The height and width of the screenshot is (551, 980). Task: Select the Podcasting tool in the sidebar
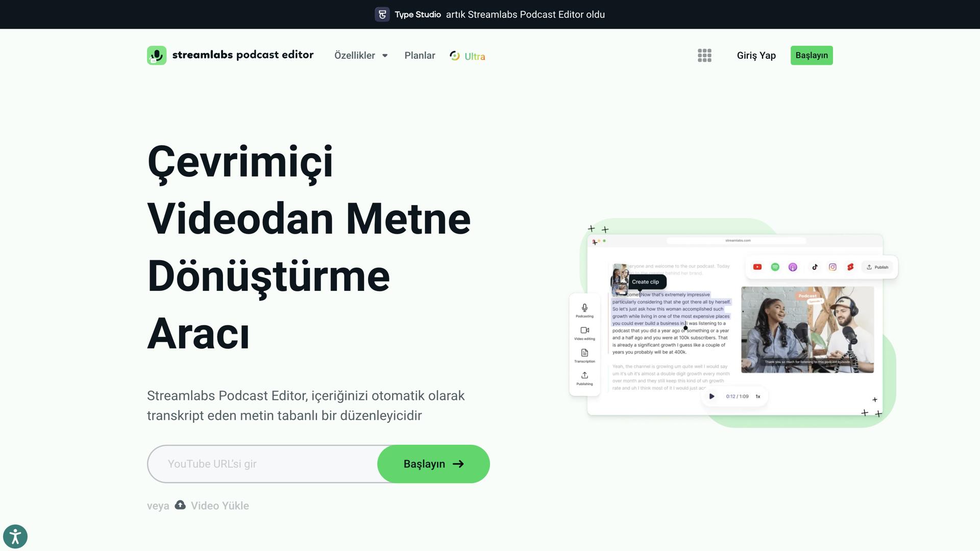point(584,311)
